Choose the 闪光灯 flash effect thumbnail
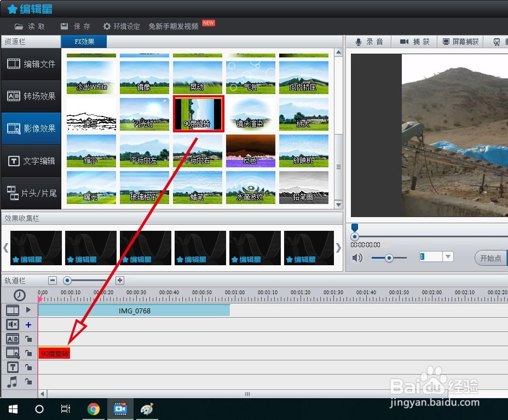Image resolution: width=508 pixels, height=420 pixels. point(145,114)
